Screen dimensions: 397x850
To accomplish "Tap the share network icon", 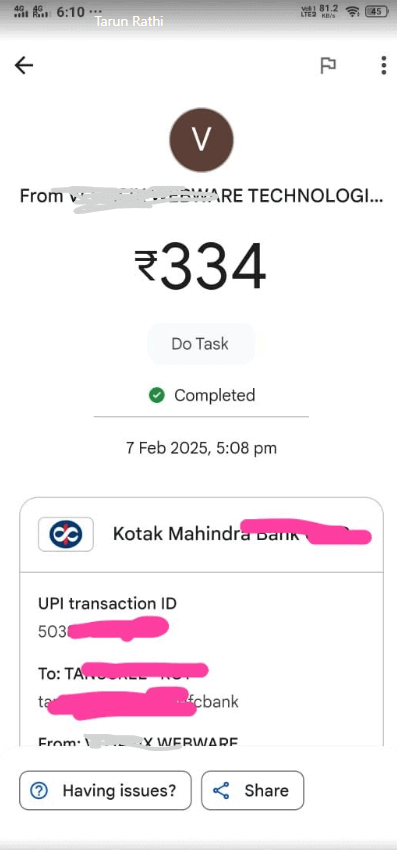I will click(x=221, y=790).
